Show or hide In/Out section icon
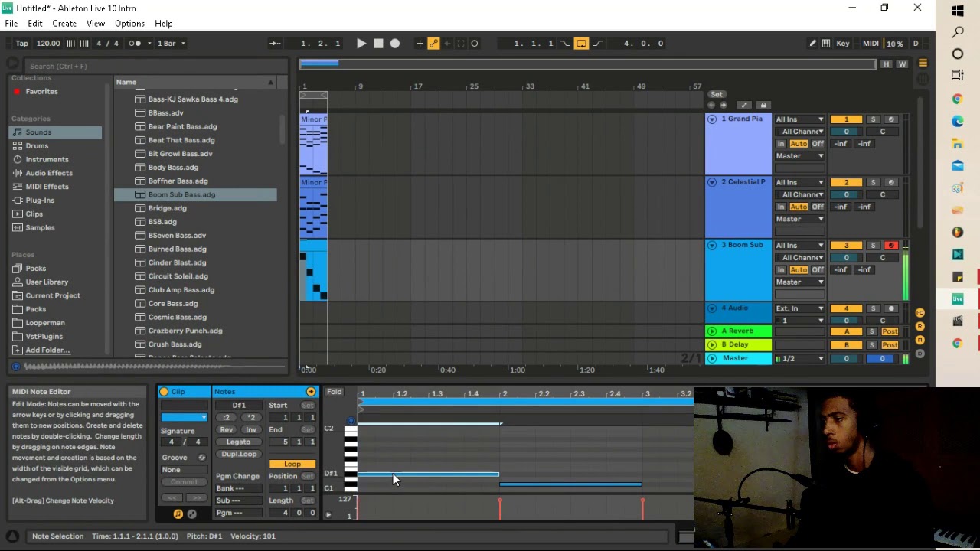Image resolution: width=980 pixels, height=551 pixels. tap(920, 313)
